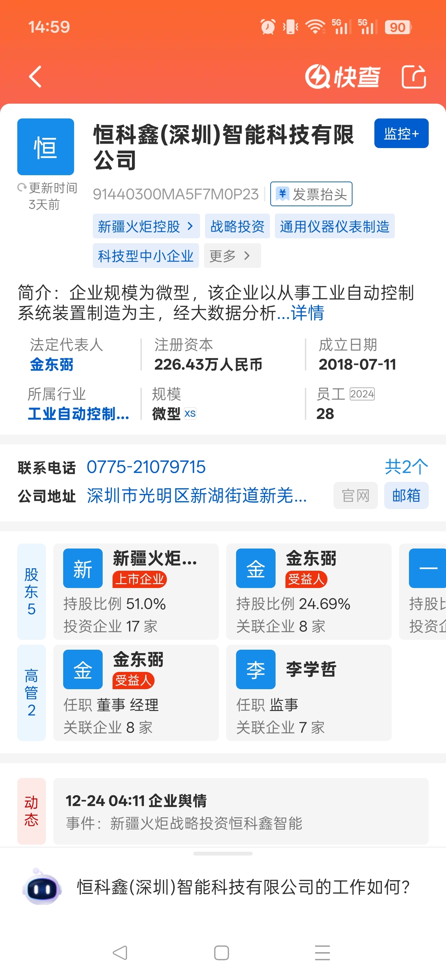Screen dimensions: 446x980
Task: Open executive card 金东弼 董事 经理
Action: coord(136,693)
